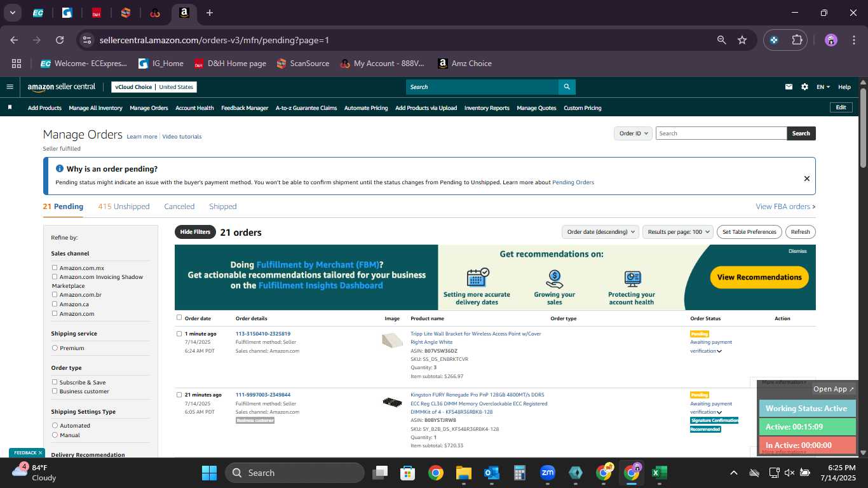Check Business customer order type
The image size is (868, 488).
pos(55,391)
